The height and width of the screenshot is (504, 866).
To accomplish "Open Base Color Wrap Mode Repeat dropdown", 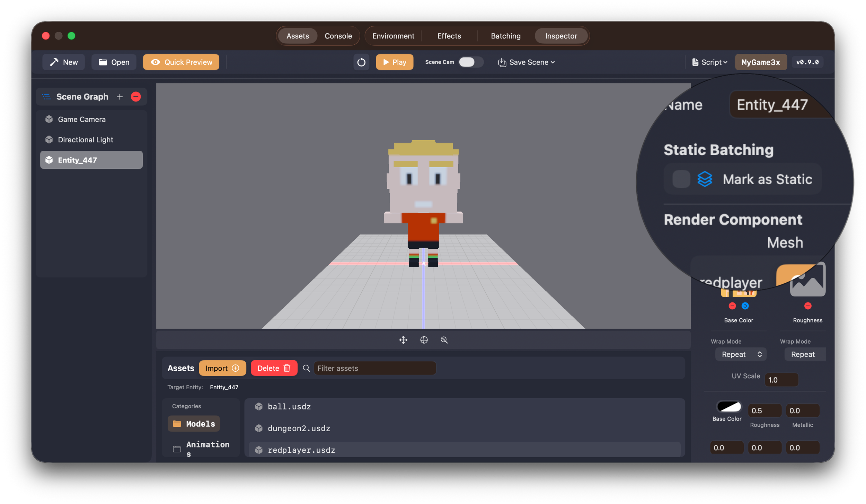I will point(741,354).
